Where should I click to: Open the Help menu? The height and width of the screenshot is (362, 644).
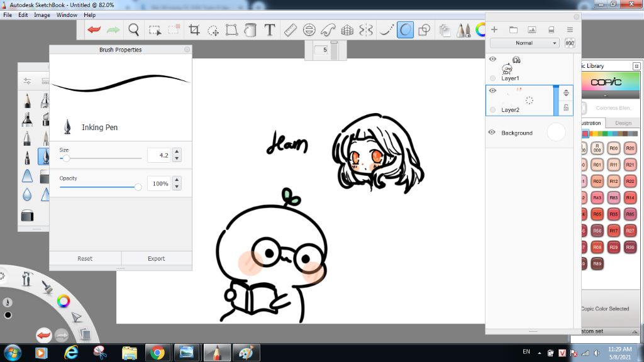point(89,15)
